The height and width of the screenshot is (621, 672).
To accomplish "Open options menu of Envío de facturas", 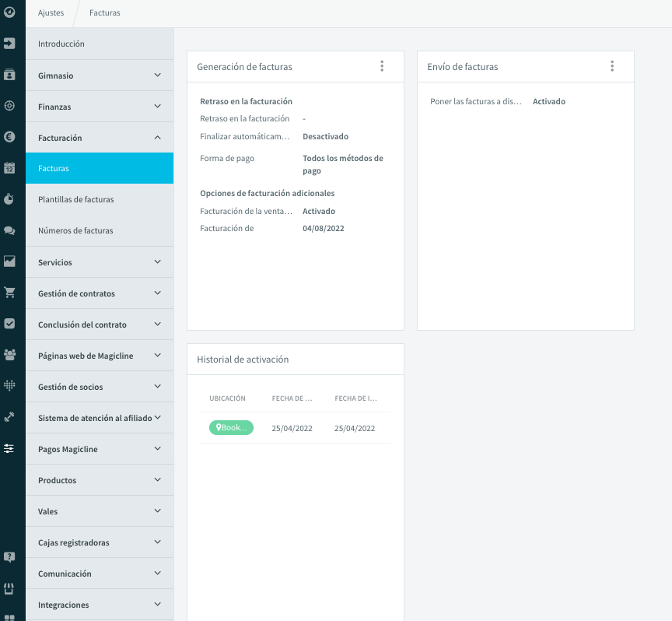I will point(612,66).
